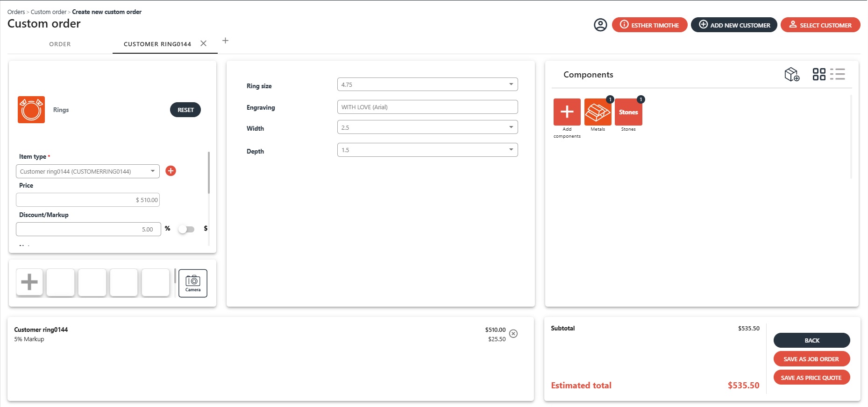The height and width of the screenshot is (407, 868).
Task: Click the user profile avatar icon
Action: click(x=600, y=25)
